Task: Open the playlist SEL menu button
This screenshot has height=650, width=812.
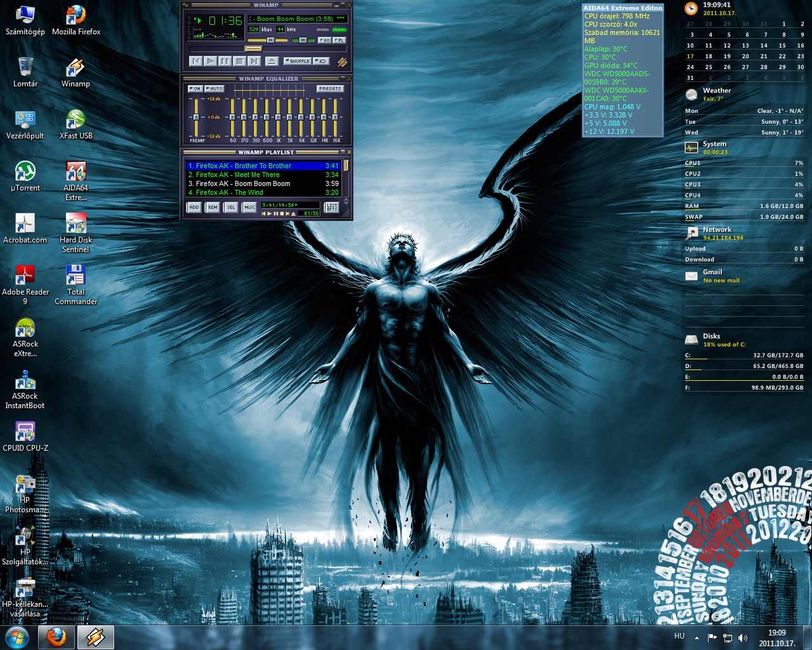Action: coord(231,208)
